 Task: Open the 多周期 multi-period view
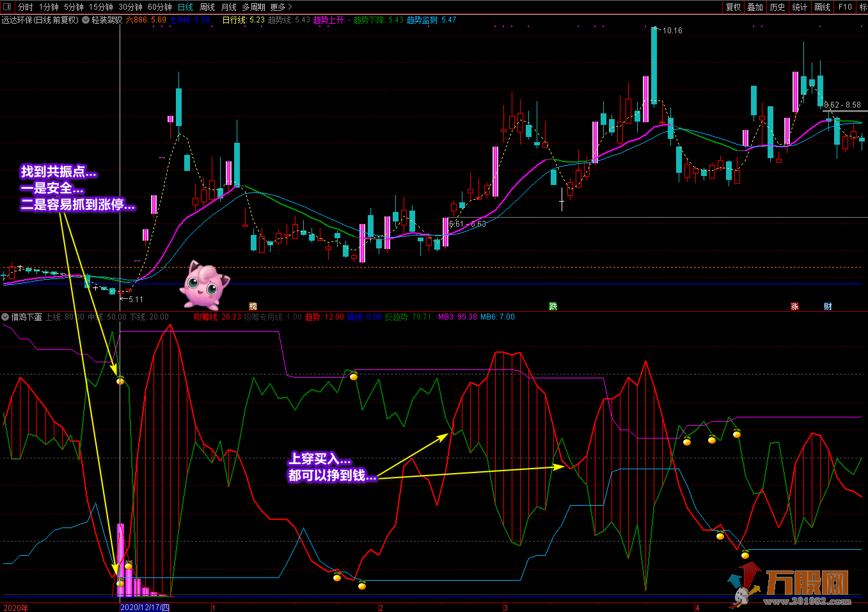coord(253,7)
